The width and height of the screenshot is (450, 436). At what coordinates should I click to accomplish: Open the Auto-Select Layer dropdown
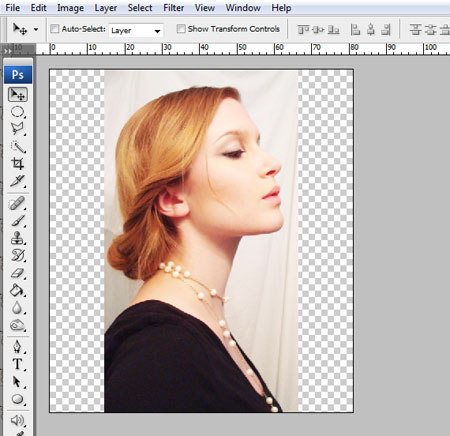pos(136,31)
